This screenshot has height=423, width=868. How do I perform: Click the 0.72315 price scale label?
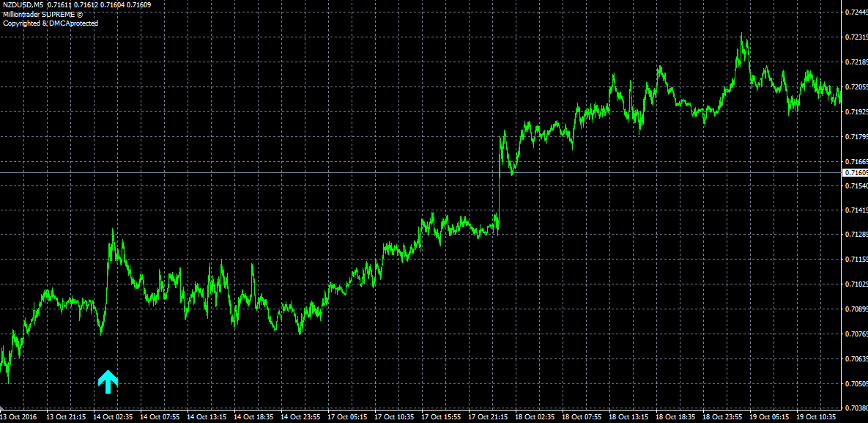857,37
